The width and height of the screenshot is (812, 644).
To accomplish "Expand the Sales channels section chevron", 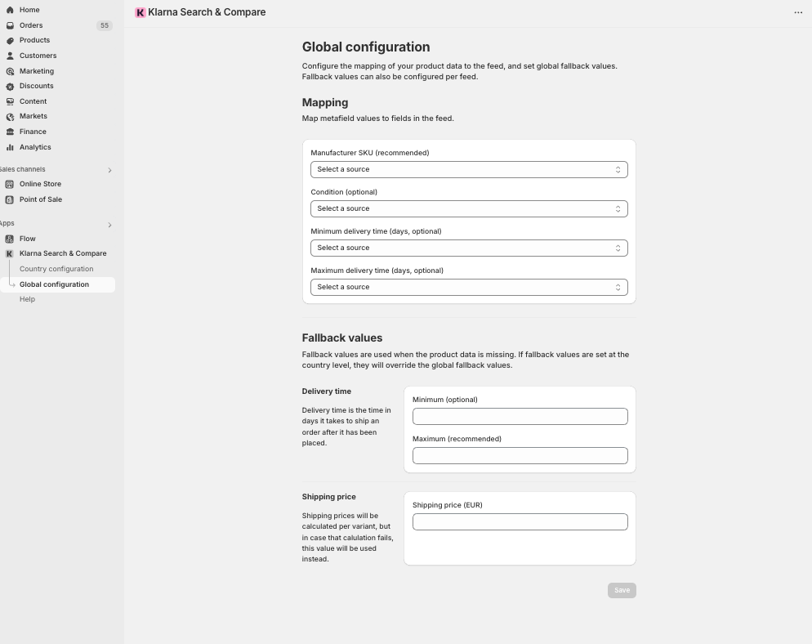I will [109, 170].
